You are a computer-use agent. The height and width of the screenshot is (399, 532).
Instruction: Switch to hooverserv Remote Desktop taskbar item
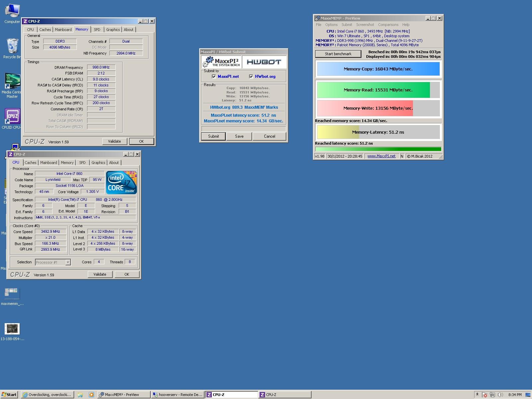(178, 395)
